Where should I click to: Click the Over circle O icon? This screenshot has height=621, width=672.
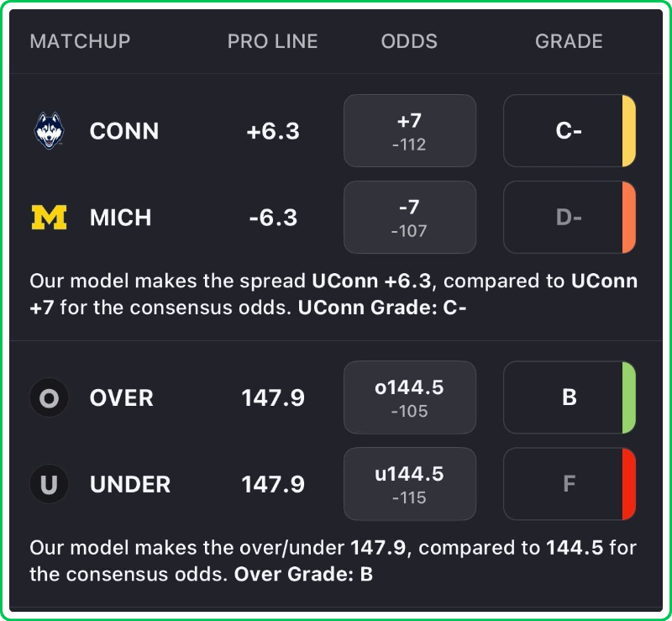49,397
